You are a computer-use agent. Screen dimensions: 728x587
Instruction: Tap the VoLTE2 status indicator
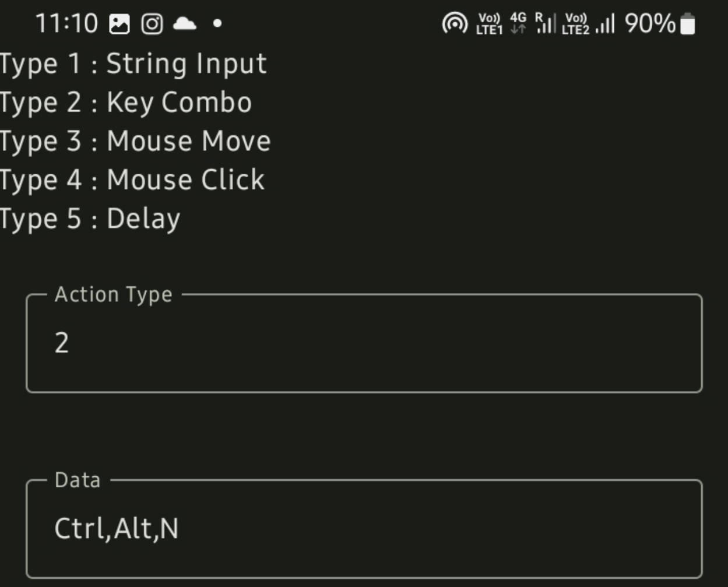576,24
